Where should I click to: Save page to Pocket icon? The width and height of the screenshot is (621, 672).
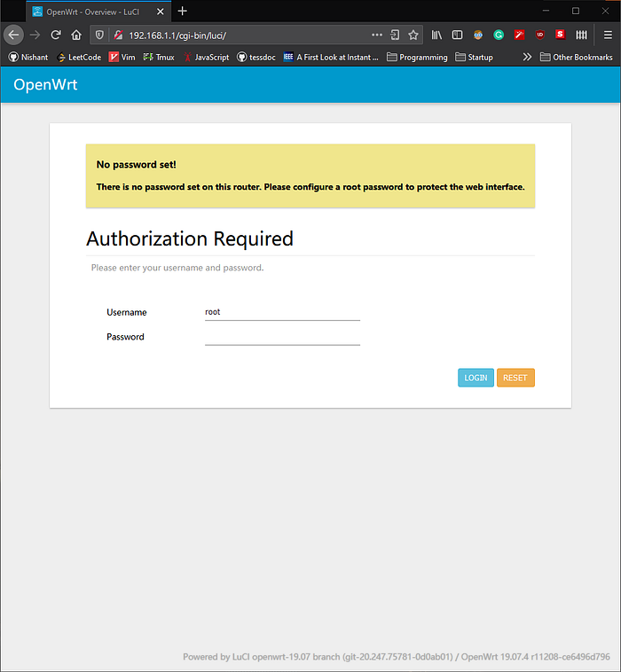[x=395, y=35]
